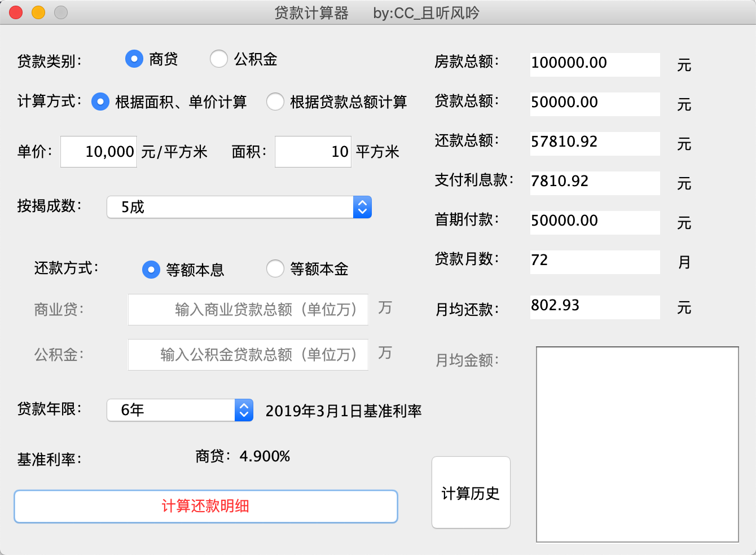Click the 贷款总额 field showing 50000.00

595,104
